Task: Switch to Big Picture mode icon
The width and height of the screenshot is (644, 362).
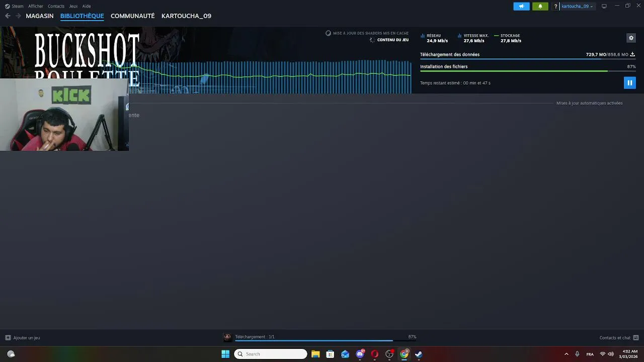Action: [x=604, y=6]
